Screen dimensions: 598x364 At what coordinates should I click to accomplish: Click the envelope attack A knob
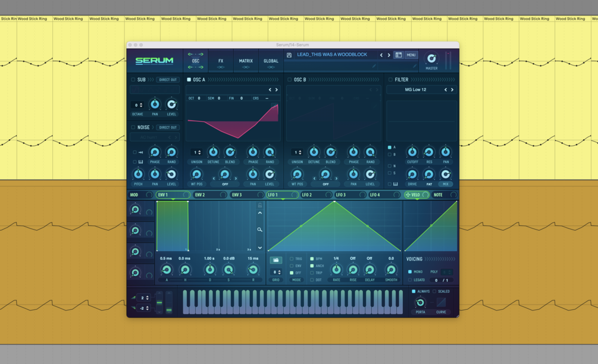point(167,270)
